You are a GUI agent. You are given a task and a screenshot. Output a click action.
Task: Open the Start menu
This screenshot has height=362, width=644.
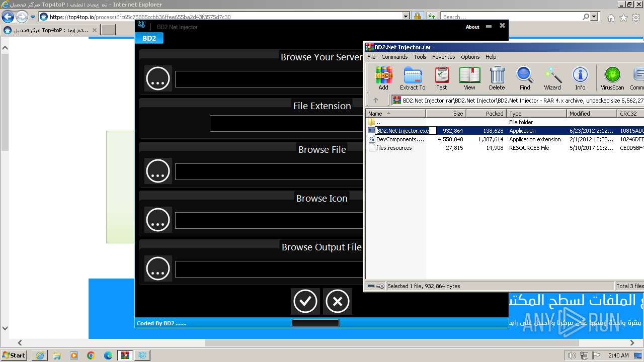point(14,355)
